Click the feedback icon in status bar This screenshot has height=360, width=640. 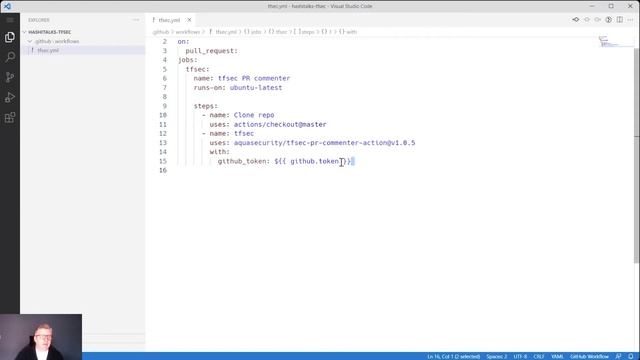pos(619,356)
